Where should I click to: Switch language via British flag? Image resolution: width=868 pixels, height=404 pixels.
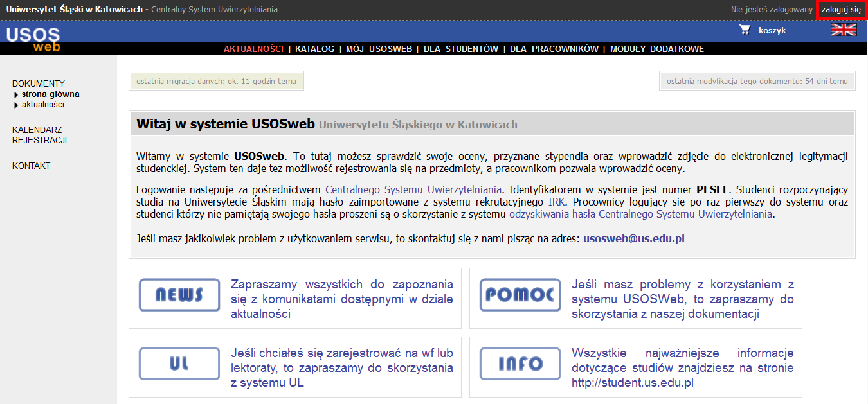(844, 30)
